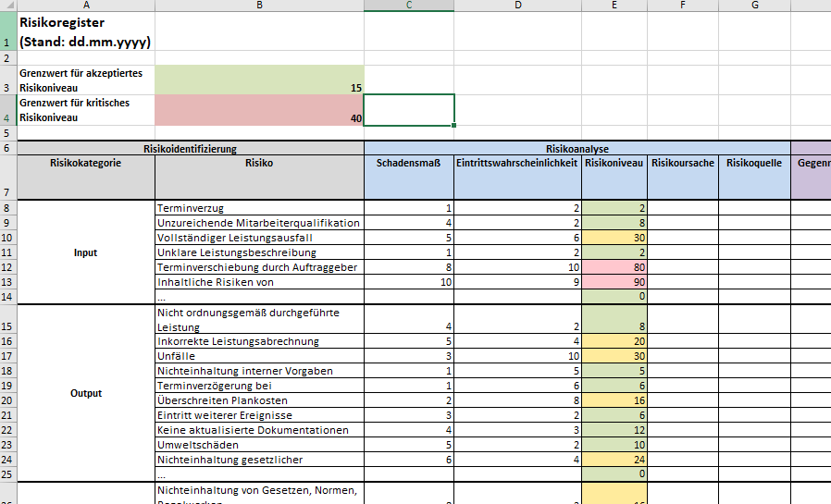
Task: Select the Terminverzug risk cell
Action: [x=260, y=208]
